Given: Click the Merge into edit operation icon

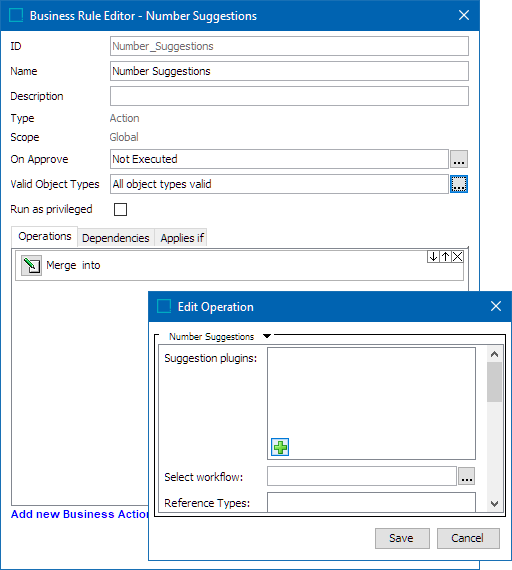Looking at the screenshot, I should tap(31, 265).
